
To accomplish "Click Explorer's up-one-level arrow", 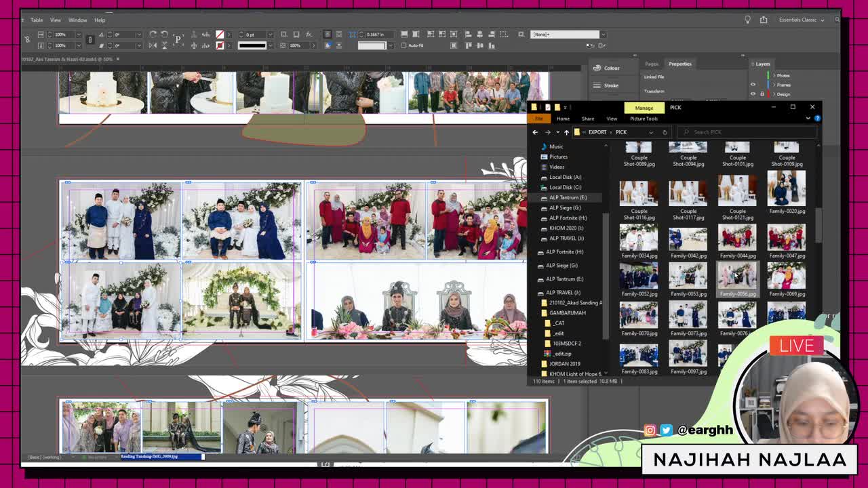I will [x=566, y=132].
